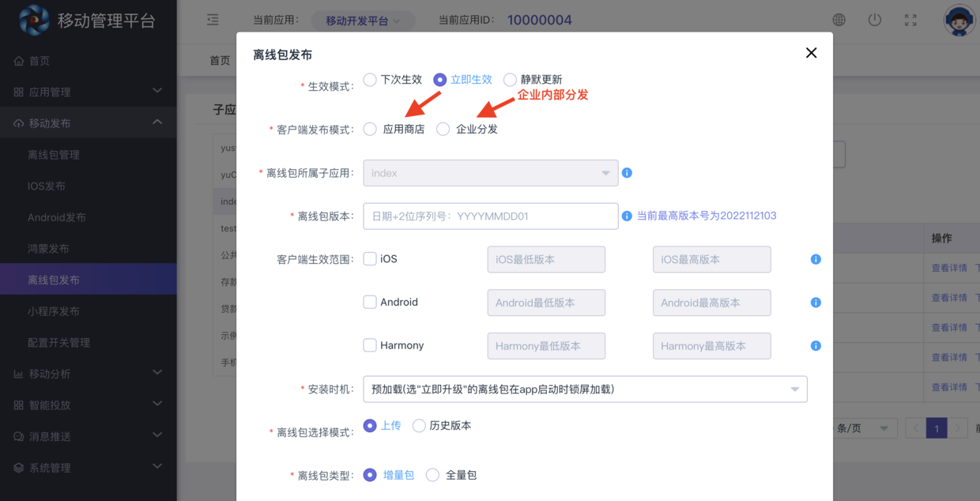
Task: Click the home icon next to 首页
Action: tap(18, 61)
